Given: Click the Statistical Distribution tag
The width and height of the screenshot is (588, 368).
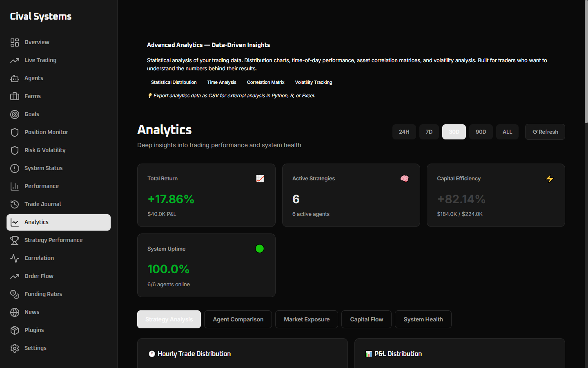Looking at the screenshot, I should click(174, 82).
